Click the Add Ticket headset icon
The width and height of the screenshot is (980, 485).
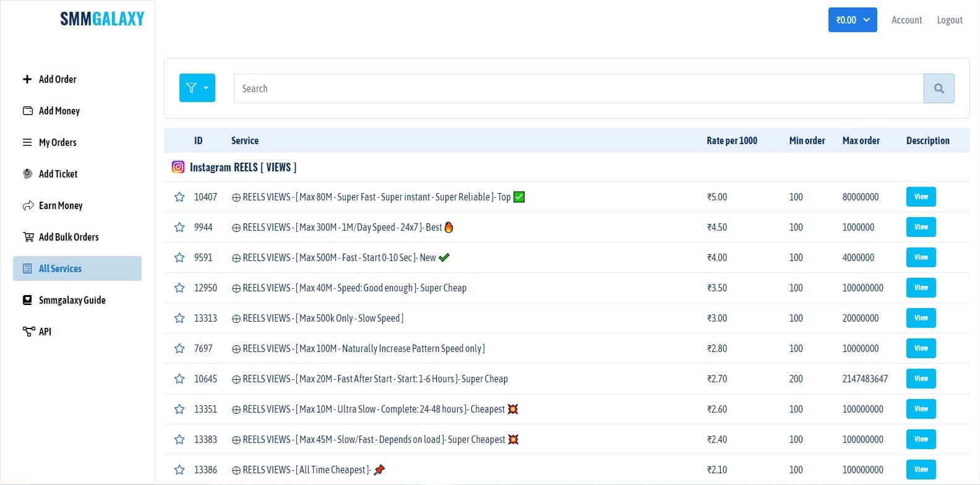tap(27, 174)
